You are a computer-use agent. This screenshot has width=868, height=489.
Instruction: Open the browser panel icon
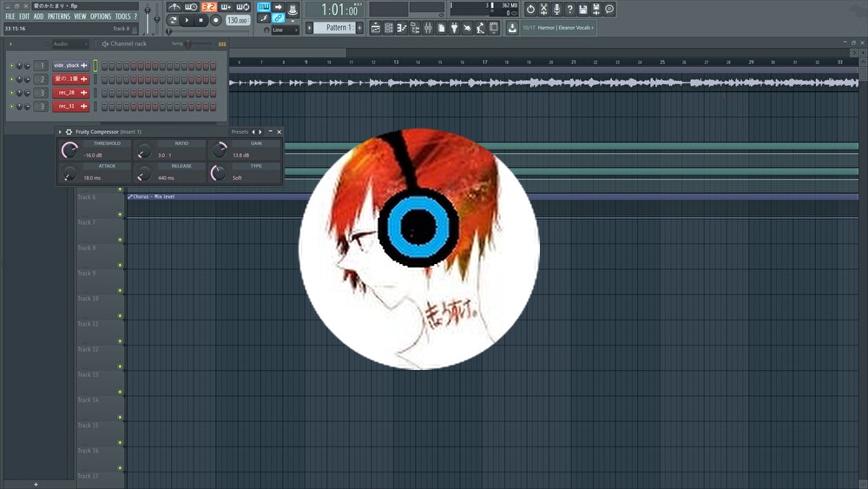[x=415, y=28]
